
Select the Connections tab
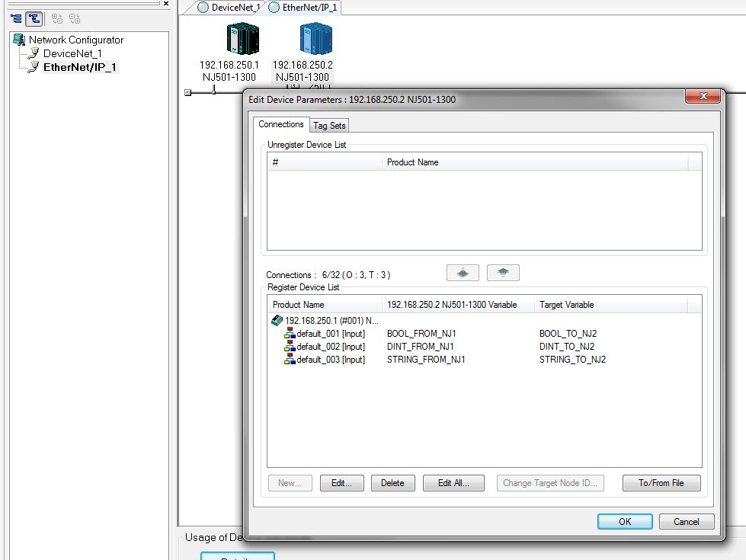(x=280, y=124)
